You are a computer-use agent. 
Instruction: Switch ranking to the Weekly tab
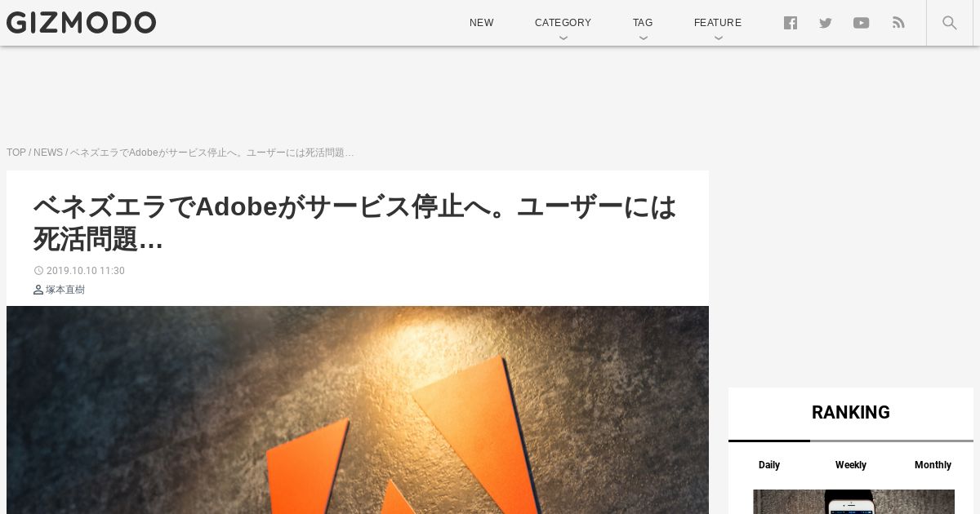coord(851,465)
